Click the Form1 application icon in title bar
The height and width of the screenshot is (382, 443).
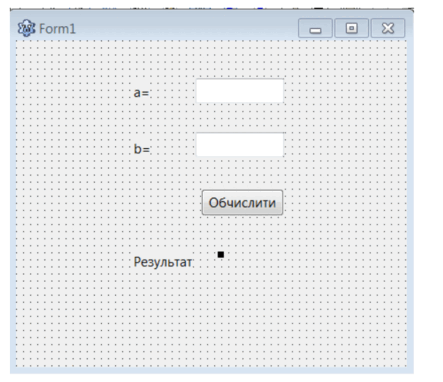[26, 28]
